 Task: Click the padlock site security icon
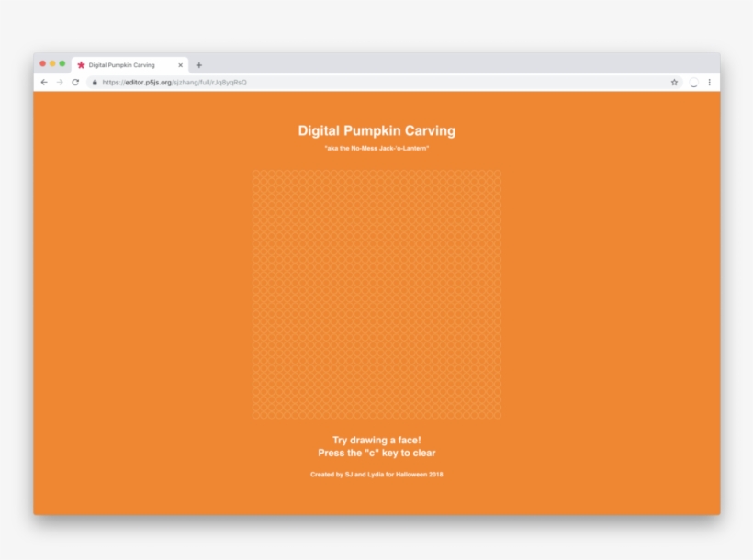(95, 82)
